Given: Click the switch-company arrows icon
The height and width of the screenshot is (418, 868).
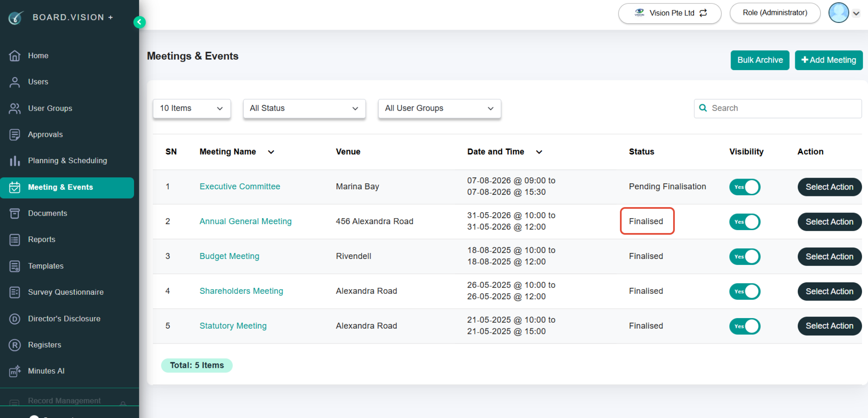Looking at the screenshot, I should coord(703,13).
